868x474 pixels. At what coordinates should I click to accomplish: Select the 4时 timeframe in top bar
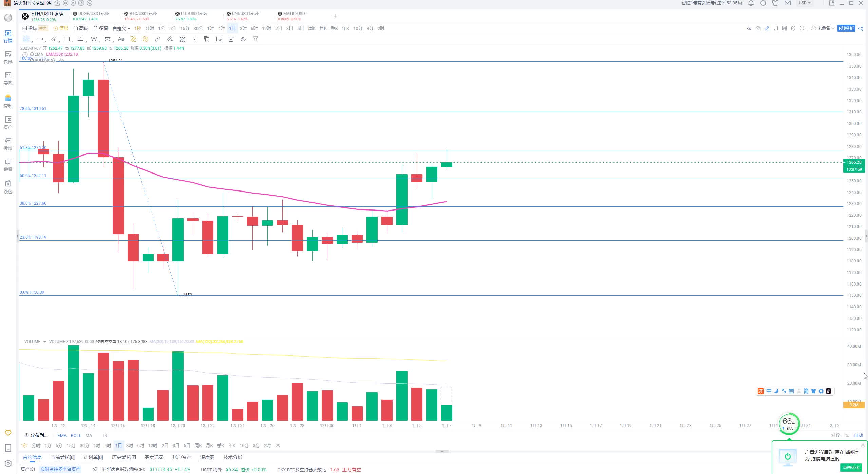221,28
